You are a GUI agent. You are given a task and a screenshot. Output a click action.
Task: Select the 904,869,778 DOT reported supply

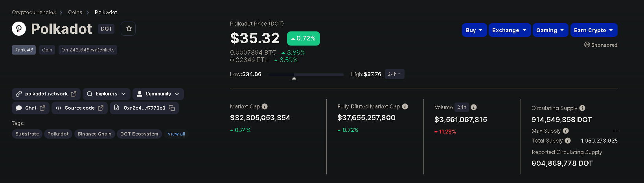coord(562,163)
